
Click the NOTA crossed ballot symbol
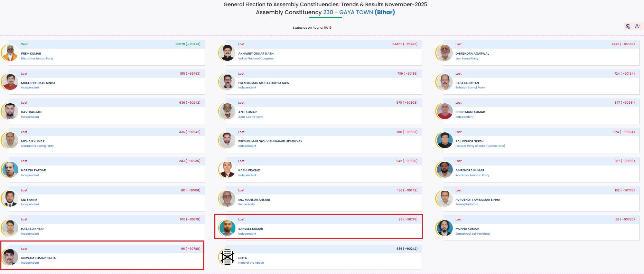(227, 257)
